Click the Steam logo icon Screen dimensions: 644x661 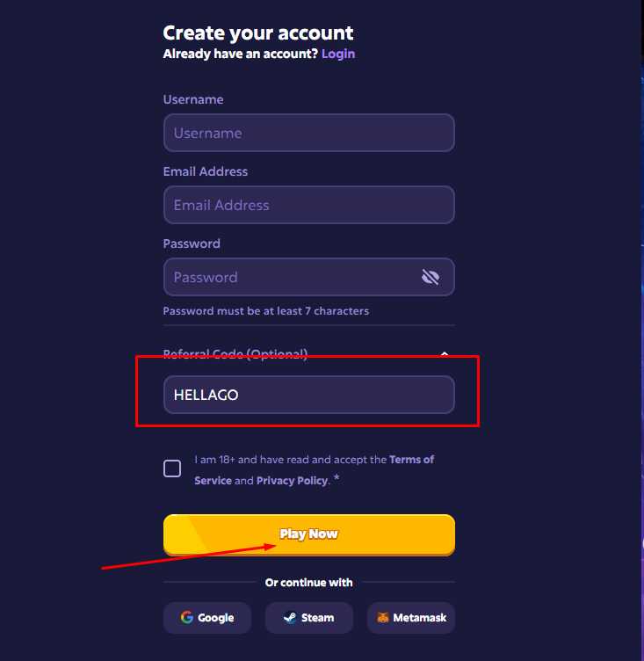289,618
